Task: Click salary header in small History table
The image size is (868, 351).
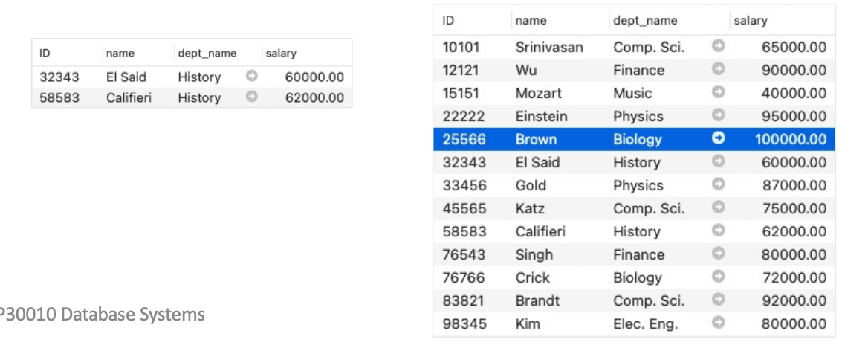Action: 281,54
